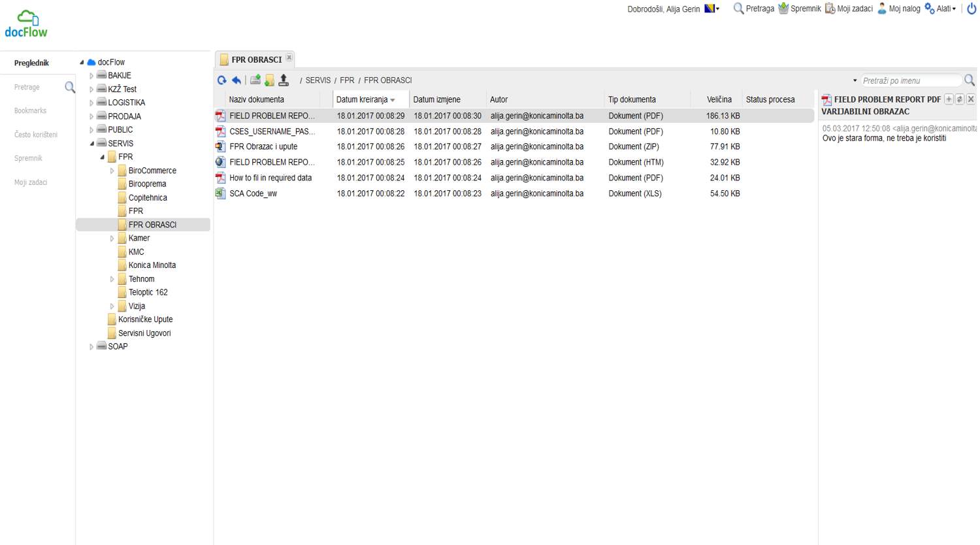This screenshot has width=980, height=545.
Task: Click the add new folder icon
Action: 269,80
